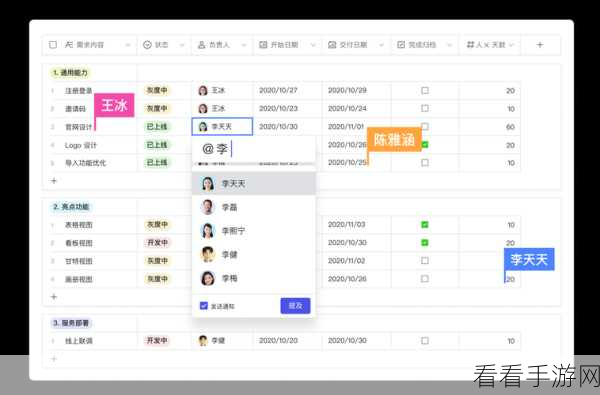Click 王冰's avatar in 注册登录 row
Screen dimensions: 600x395
tap(203, 91)
